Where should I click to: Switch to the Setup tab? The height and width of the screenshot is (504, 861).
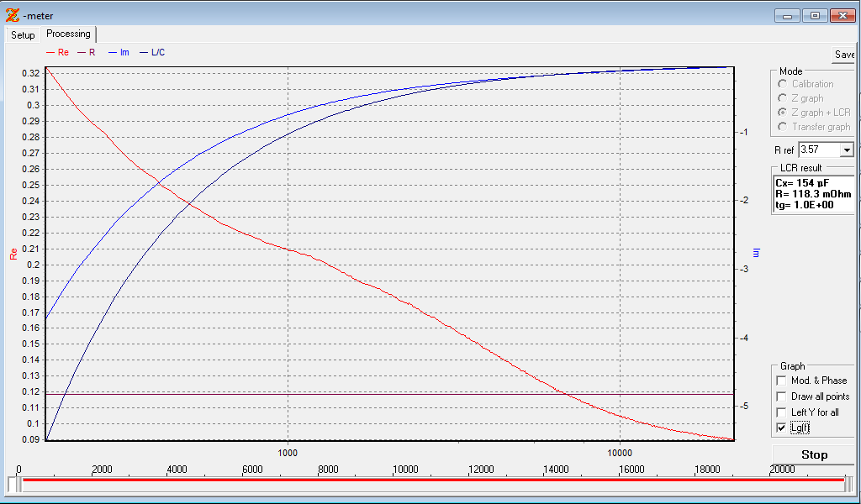[x=23, y=35]
